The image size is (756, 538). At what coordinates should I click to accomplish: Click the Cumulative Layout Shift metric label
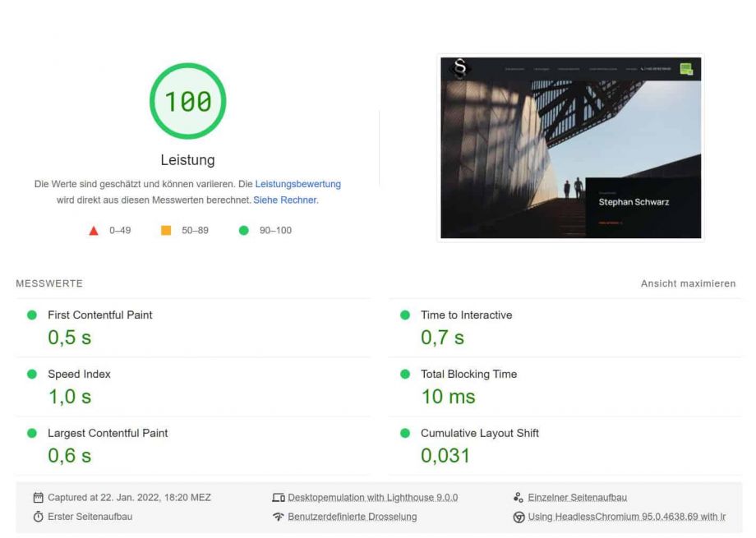[480, 433]
